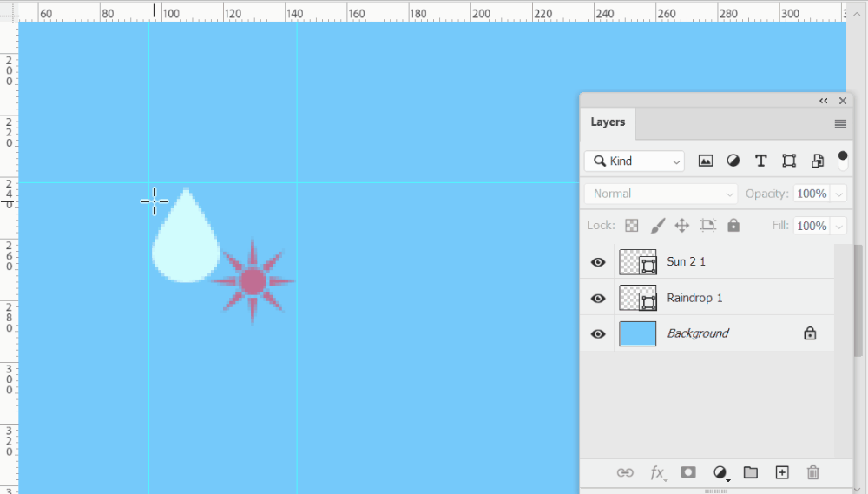The width and height of the screenshot is (868, 494).
Task: Select the Raindrop 1 layer thumbnail
Action: [638, 298]
